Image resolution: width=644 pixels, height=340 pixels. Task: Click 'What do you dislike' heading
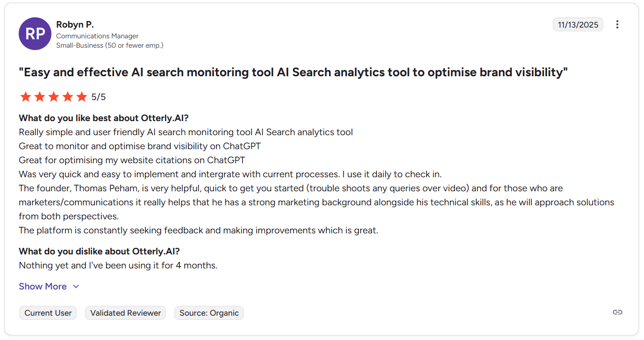[x=99, y=251]
